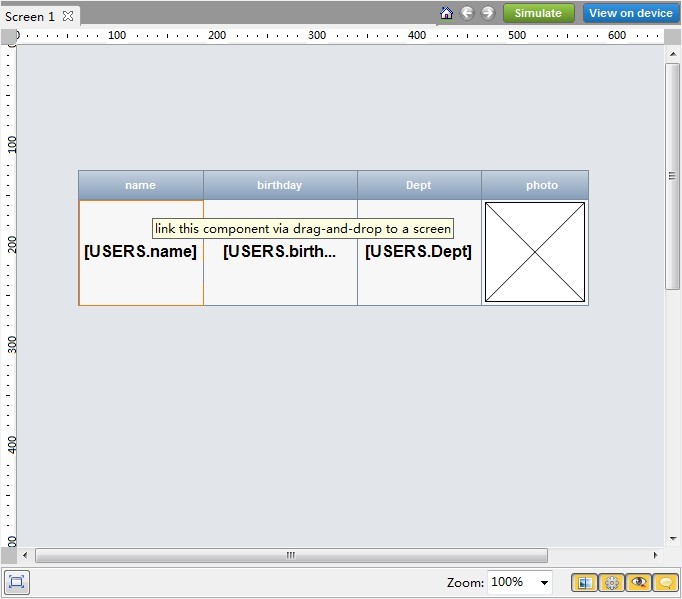Click the Dept column header
682x599 pixels.
[419, 185]
